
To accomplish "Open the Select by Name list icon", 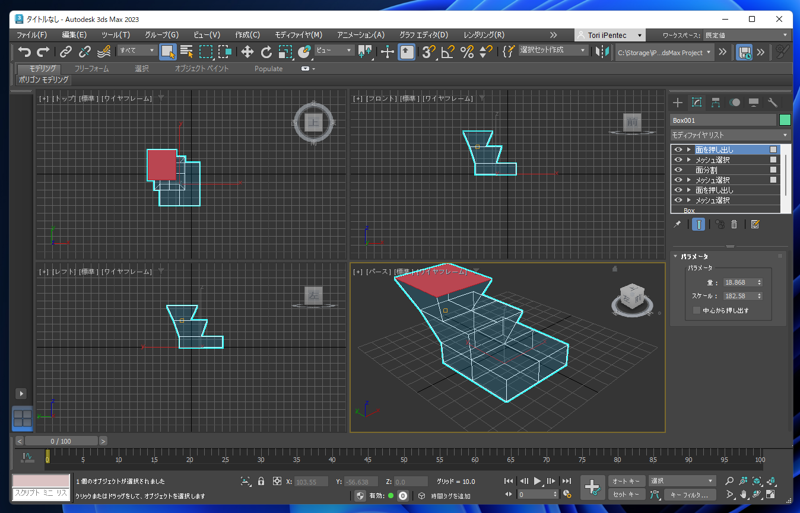I will [187, 52].
